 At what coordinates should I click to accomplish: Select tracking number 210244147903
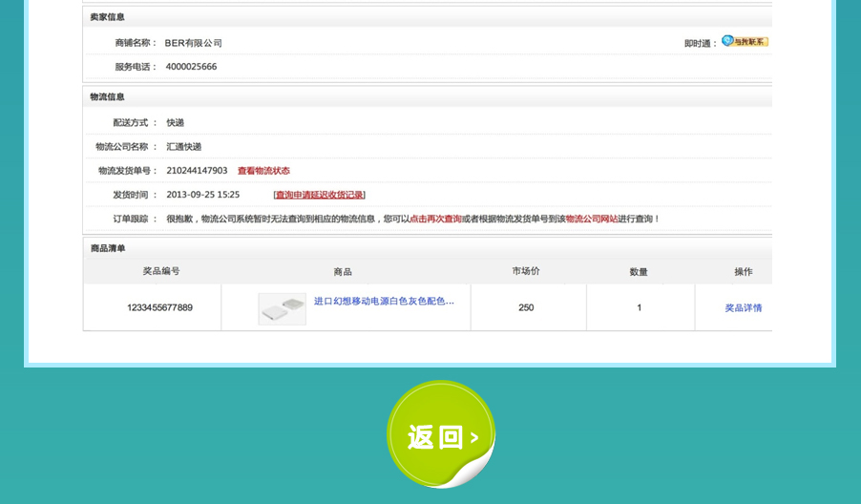point(197,171)
